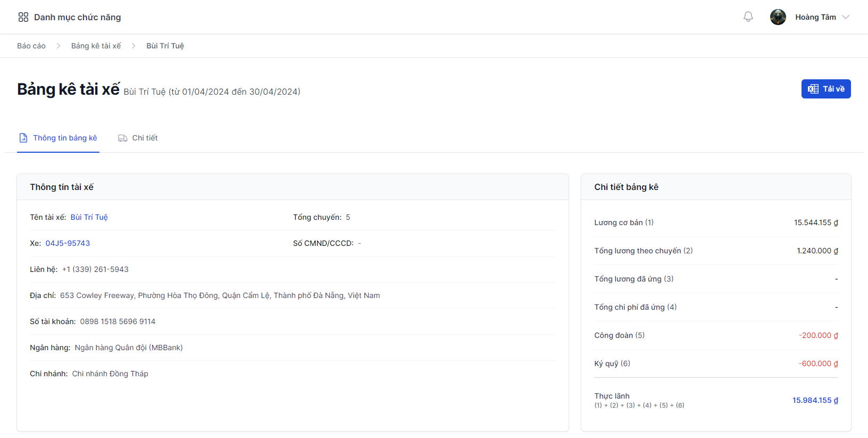The width and height of the screenshot is (868, 438).
Task: Click breadcrumb arrow after Báo cáo
Action: [x=59, y=46]
